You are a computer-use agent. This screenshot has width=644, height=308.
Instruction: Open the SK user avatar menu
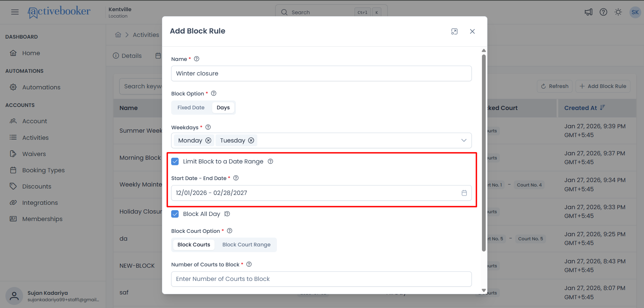(x=635, y=12)
